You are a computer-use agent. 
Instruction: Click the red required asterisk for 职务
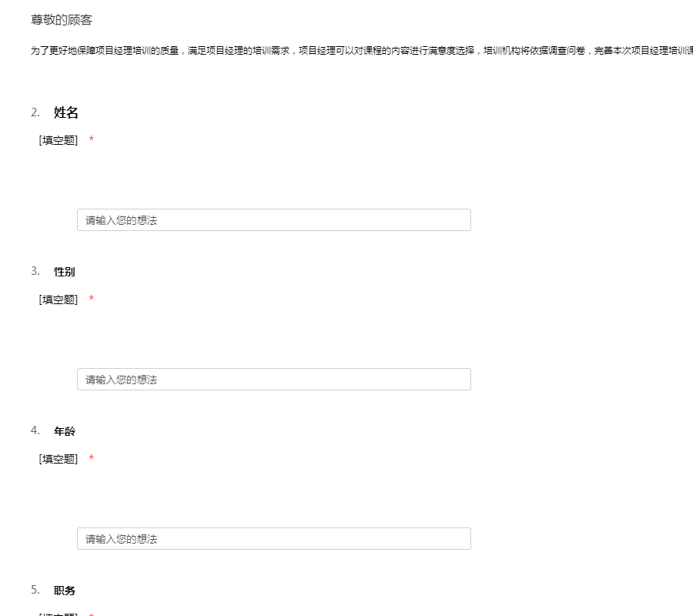pyautogui.click(x=92, y=614)
